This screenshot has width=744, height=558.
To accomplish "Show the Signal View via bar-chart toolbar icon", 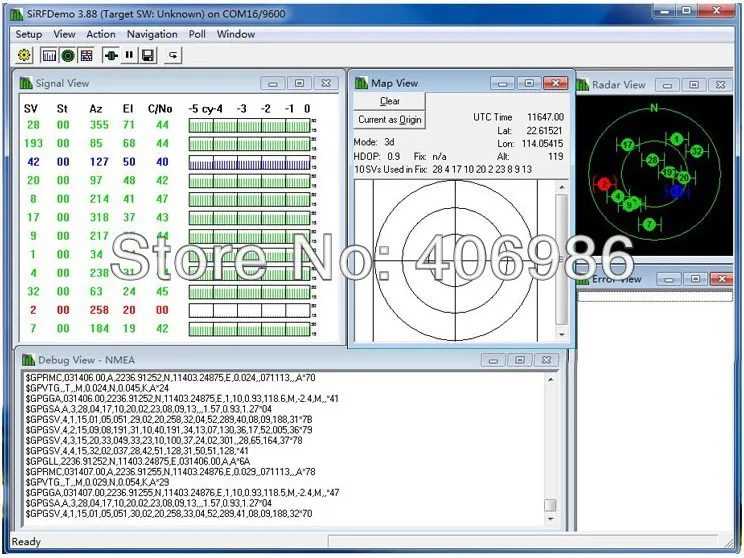I will pos(49,56).
